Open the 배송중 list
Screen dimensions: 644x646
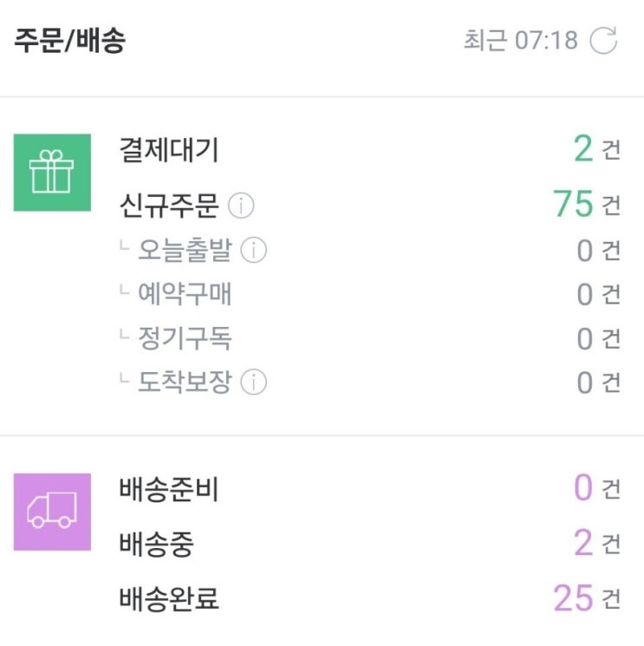(x=157, y=545)
